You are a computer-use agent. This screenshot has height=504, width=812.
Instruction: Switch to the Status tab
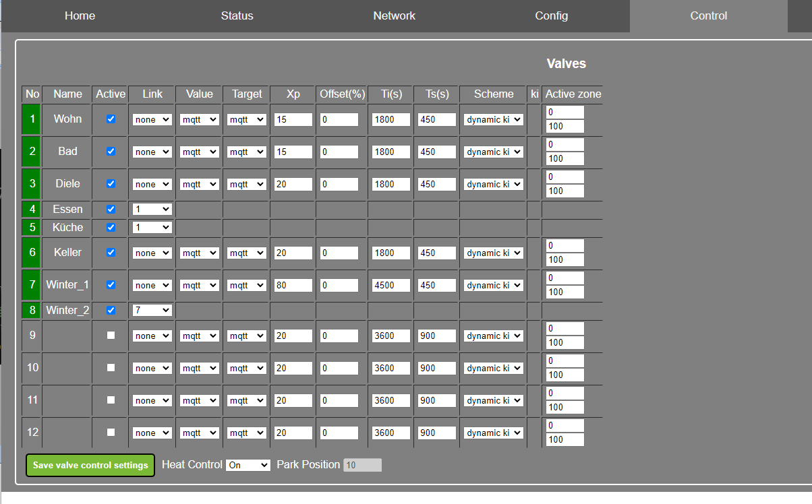237,15
